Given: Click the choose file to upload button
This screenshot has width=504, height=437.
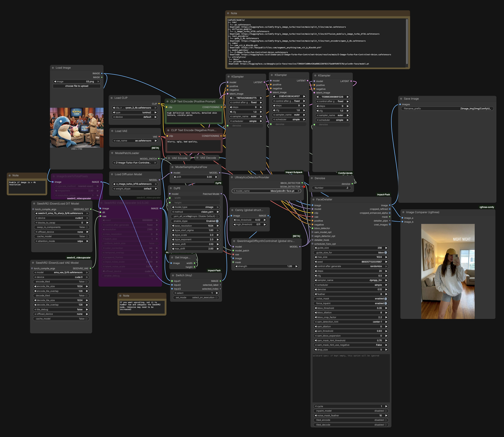Looking at the screenshot, I should coord(77,86).
